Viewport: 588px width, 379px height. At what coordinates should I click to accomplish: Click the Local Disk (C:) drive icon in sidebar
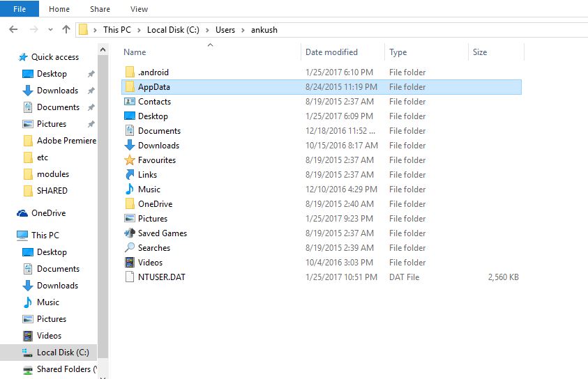coord(27,353)
